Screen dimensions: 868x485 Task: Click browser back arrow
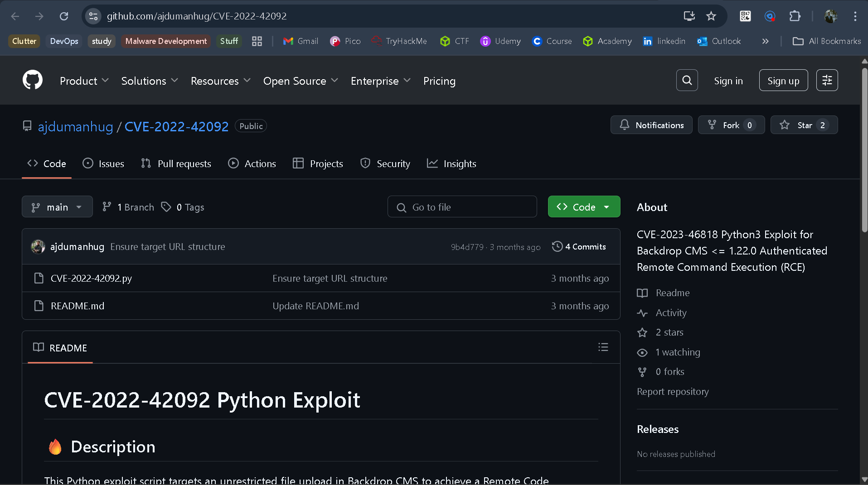[x=15, y=16]
